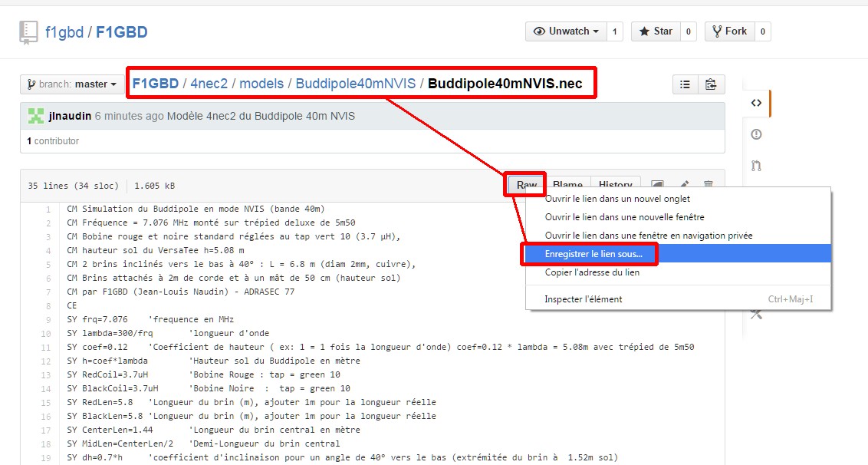This screenshot has width=868, height=465.
Task: Open the branch: master dropdown
Action: pos(72,84)
